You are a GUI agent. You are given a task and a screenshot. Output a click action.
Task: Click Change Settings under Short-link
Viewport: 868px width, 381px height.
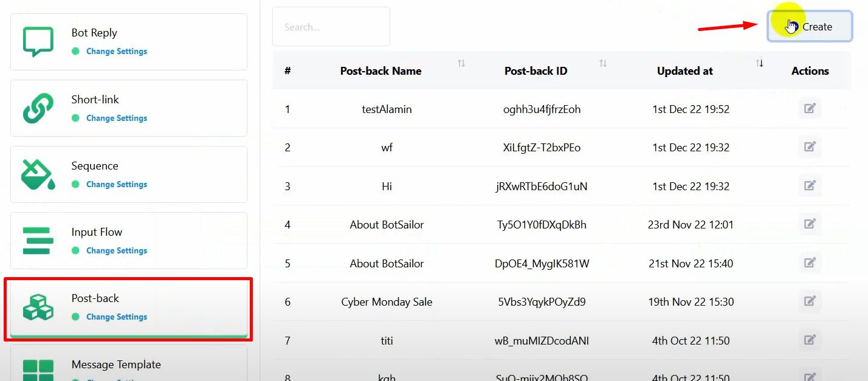117,118
